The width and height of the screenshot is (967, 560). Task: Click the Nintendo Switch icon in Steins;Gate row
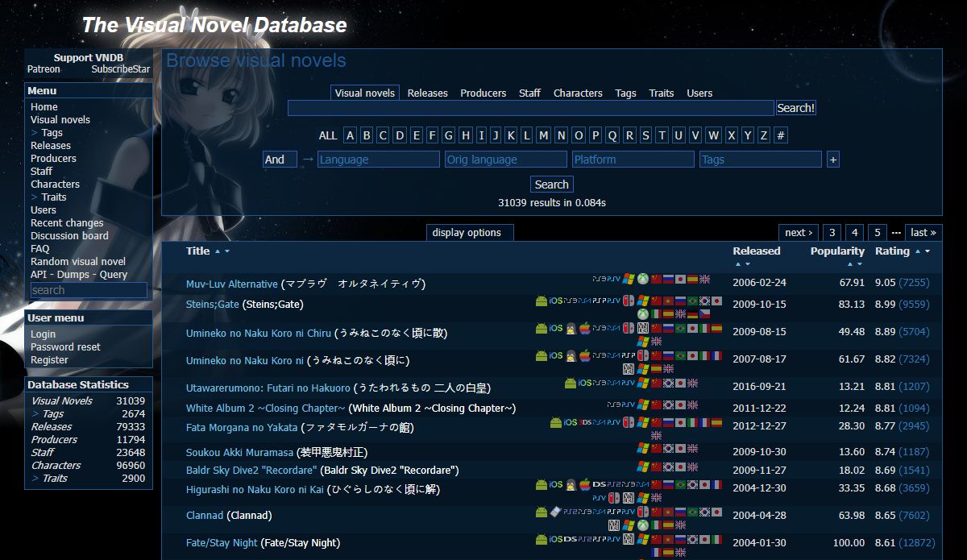[629, 301]
